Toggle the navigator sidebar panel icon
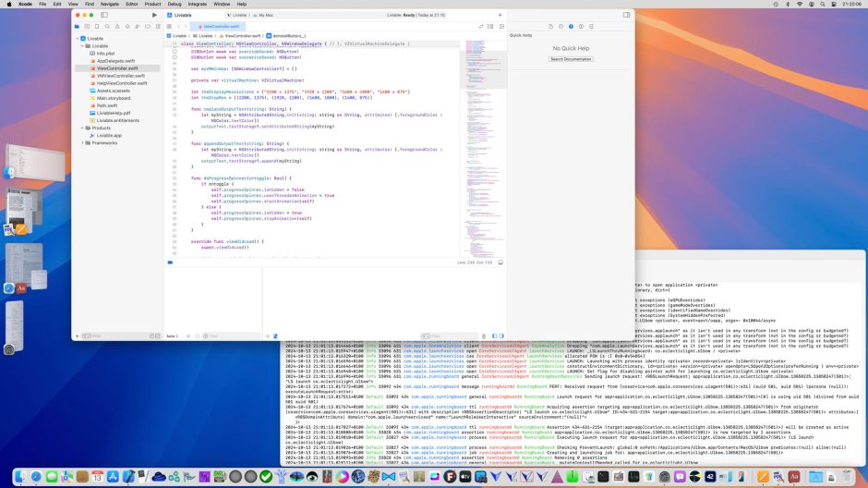 [104, 15]
